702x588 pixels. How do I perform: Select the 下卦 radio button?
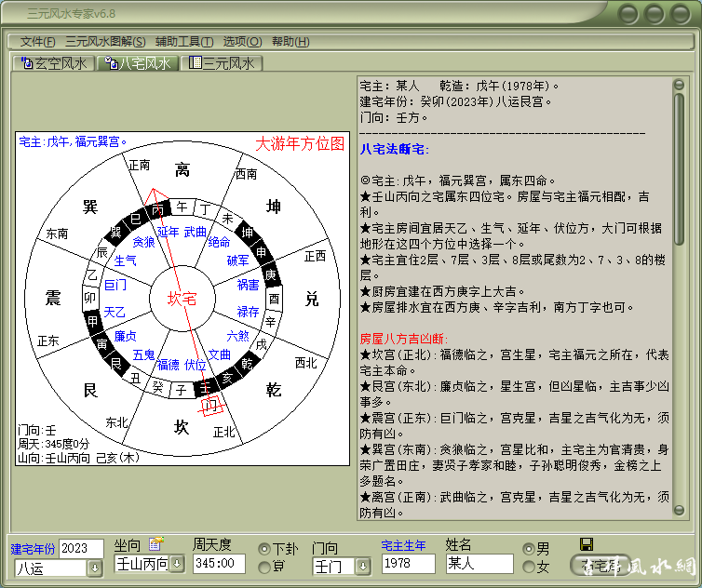point(264,548)
